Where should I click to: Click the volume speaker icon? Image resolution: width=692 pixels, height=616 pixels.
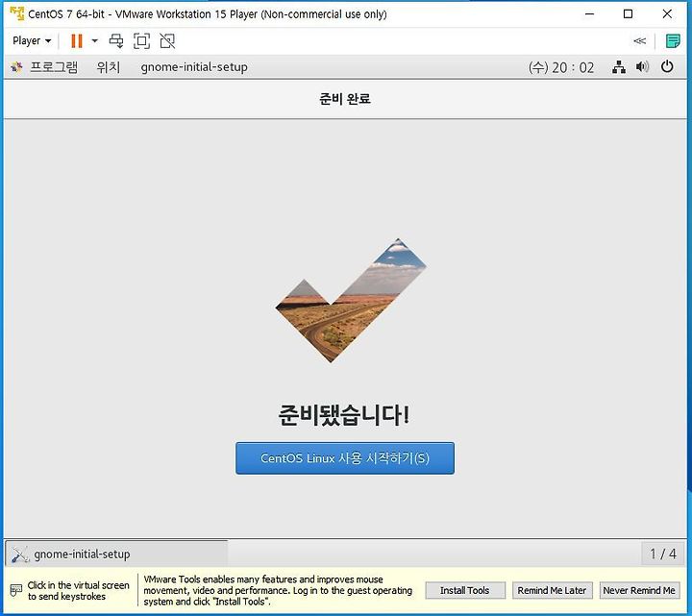pyautogui.click(x=642, y=66)
